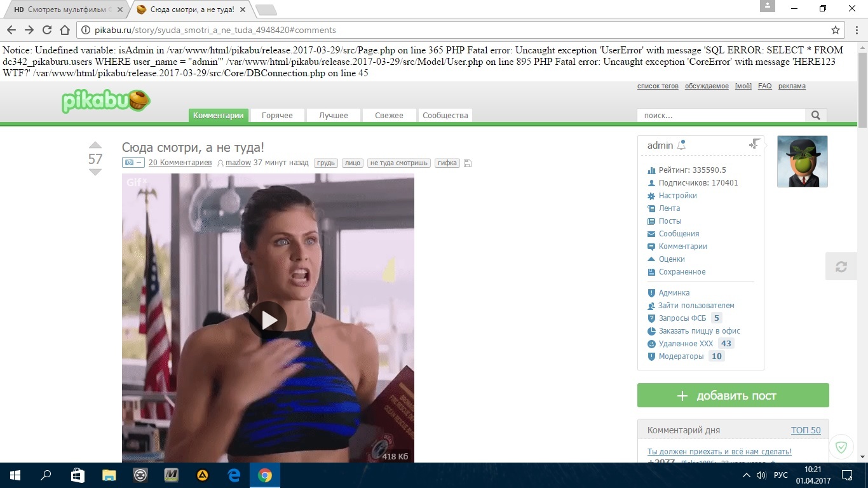This screenshot has height=488, width=868.
Task: Open notifications bell next to admin
Action: (x=681, y=146)
